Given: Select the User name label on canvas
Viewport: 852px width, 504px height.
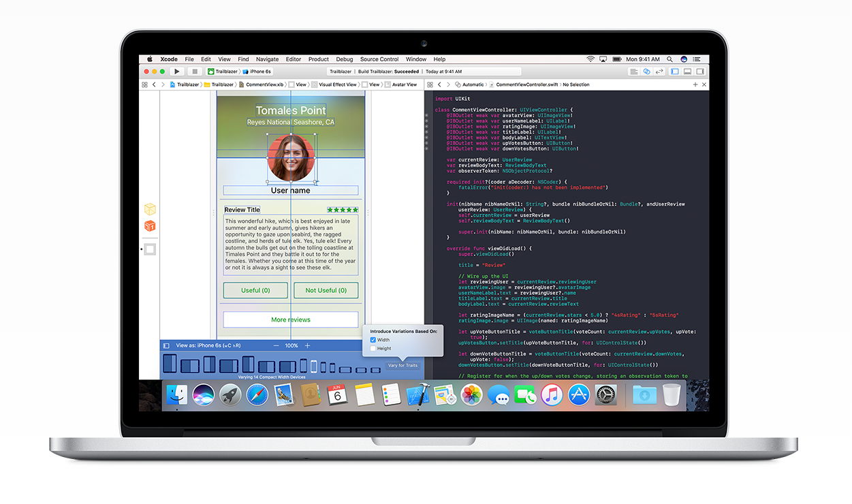Looking at the screenshot, I should (291, 191).
